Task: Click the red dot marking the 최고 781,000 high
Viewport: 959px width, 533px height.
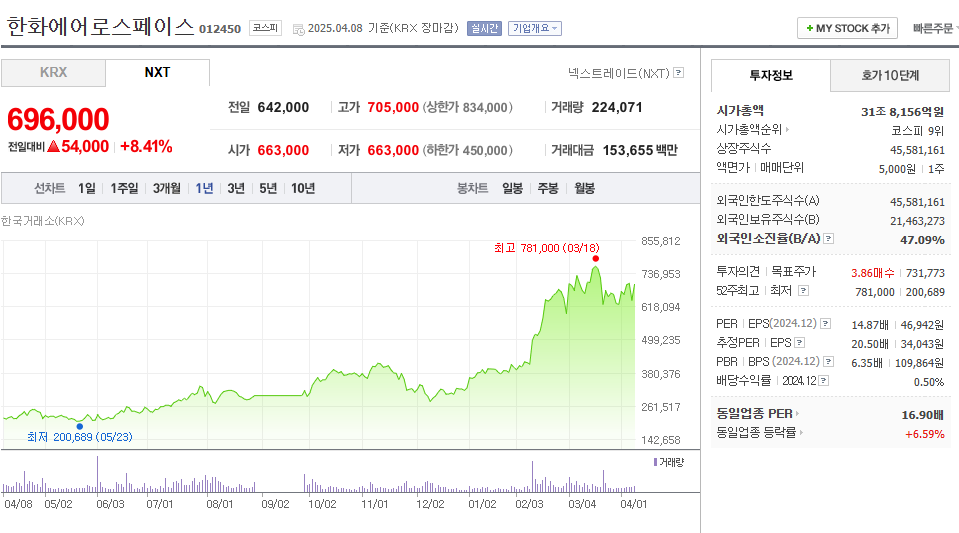Action: (x=596, y=258)
